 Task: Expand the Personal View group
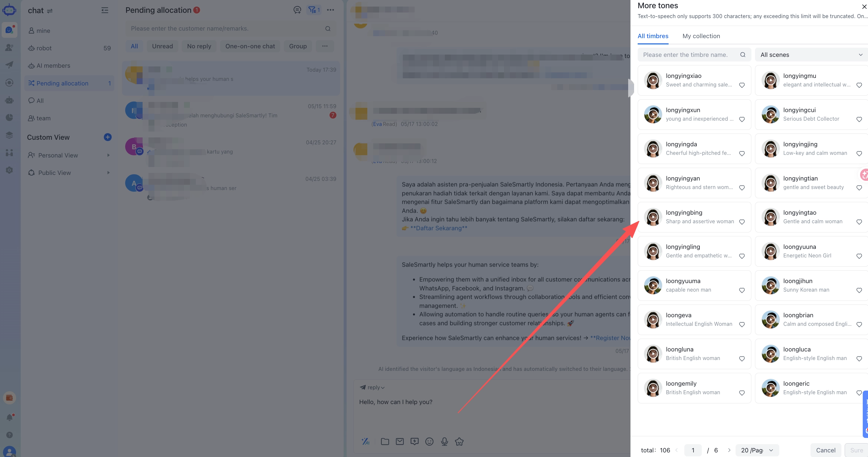[69, 155]
